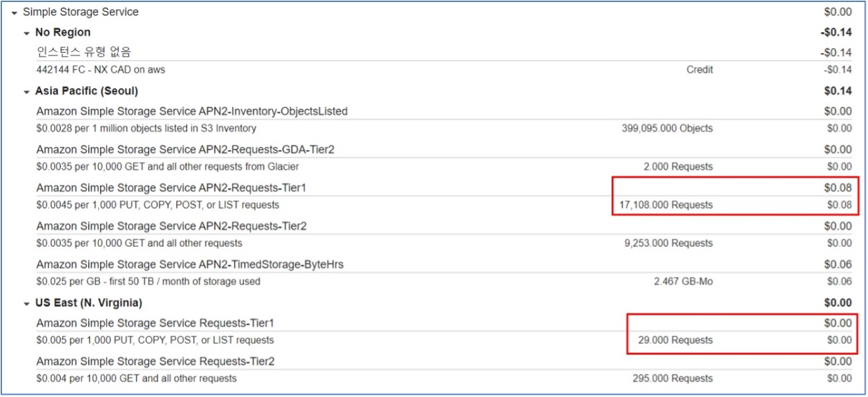Select the US East Requests-Tier1 service heading
The height and width of the screenshot is (397, 868).
pos(155,324)
